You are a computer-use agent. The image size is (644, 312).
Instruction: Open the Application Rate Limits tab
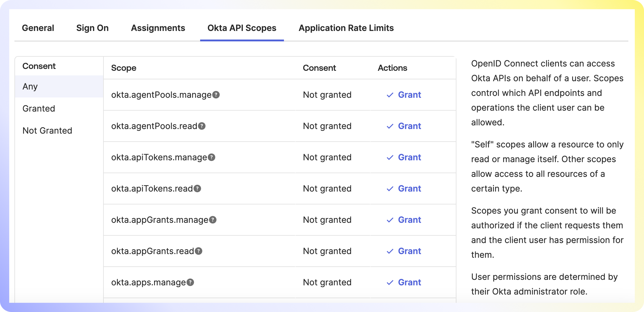coord(346,28)
